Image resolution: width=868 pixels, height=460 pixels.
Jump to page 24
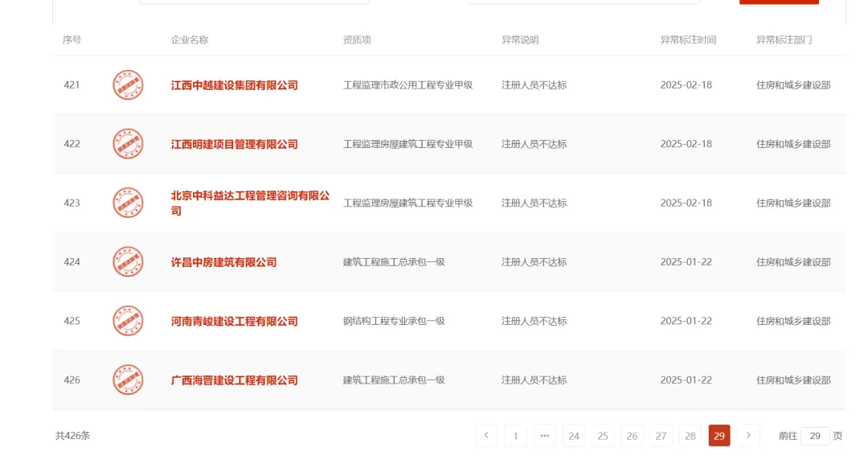click(574, 436)
